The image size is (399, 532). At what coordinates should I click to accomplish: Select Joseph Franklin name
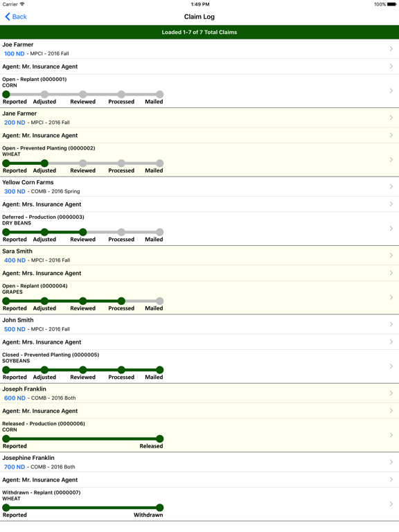pyautogui.click(x=24, y=389)
